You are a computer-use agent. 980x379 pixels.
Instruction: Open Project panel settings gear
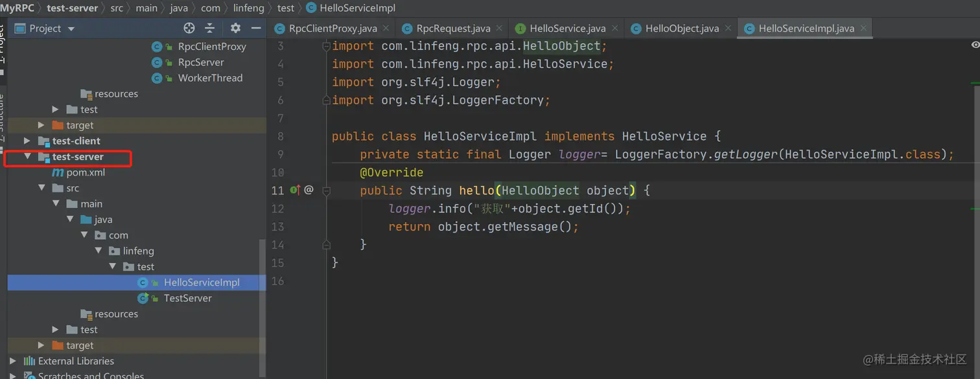coord(235,28)
